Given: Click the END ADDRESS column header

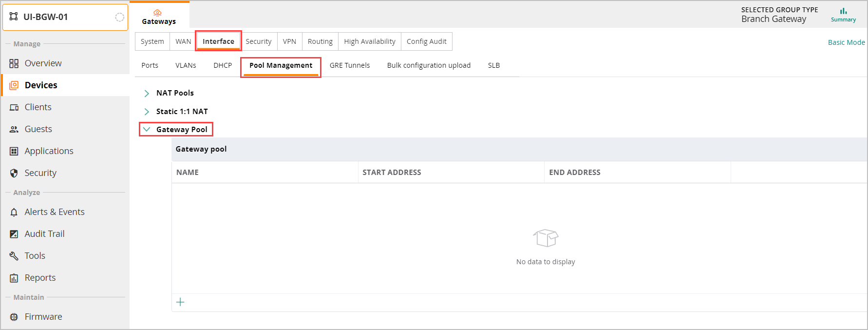Looking at the screenshot, I should coord(575,173).
